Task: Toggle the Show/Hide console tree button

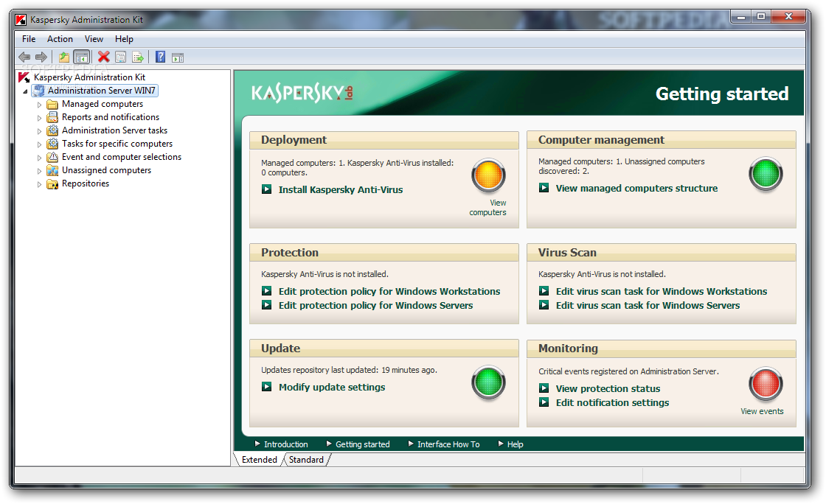Action: 82,57
